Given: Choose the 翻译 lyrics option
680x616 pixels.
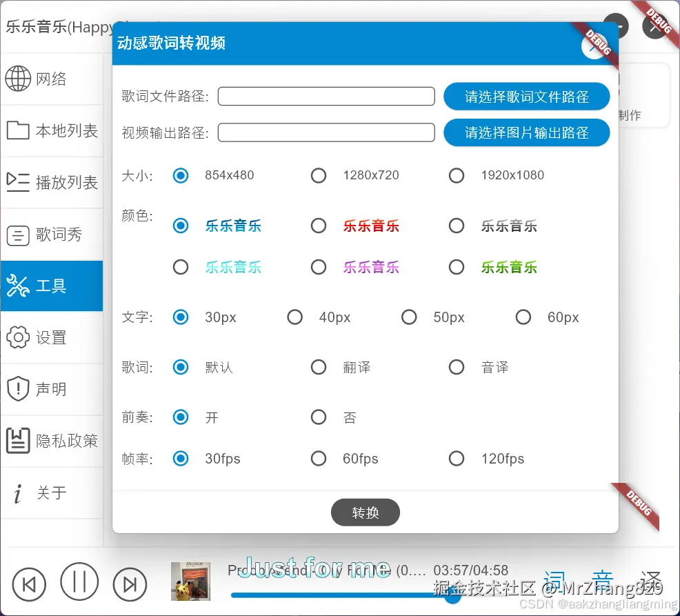Looking at the screenshot, I should 319,367.
